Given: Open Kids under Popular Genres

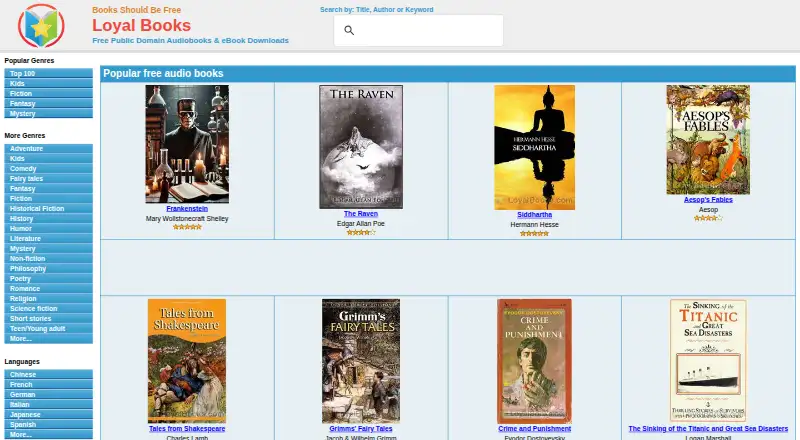Looking at the screenshot, I should (48, 84).
